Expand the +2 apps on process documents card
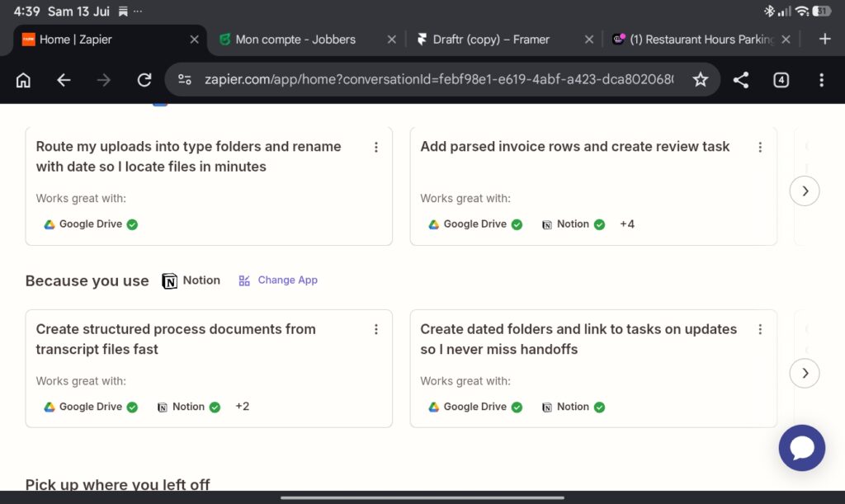 242,407
